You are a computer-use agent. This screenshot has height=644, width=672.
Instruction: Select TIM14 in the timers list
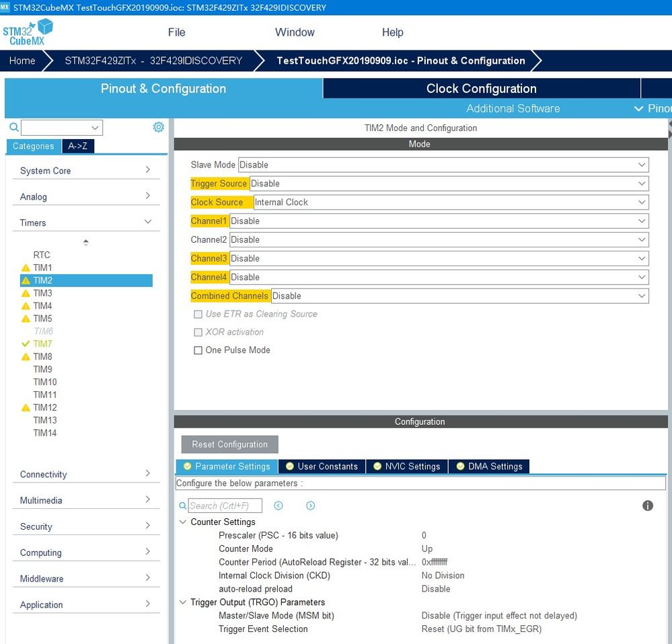pyautogui.click(x=44, y=433)
